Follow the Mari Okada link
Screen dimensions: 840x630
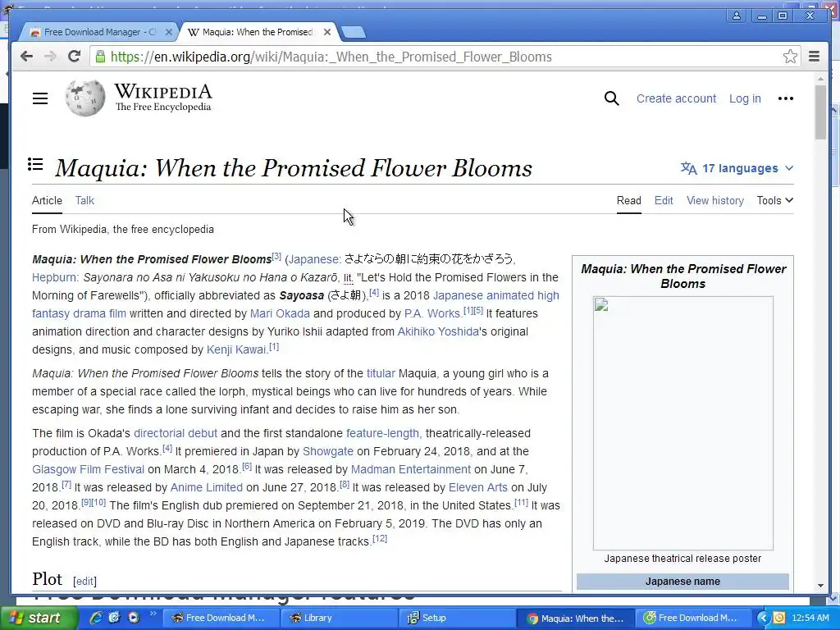pyautogui.click(x=280, y=313)
